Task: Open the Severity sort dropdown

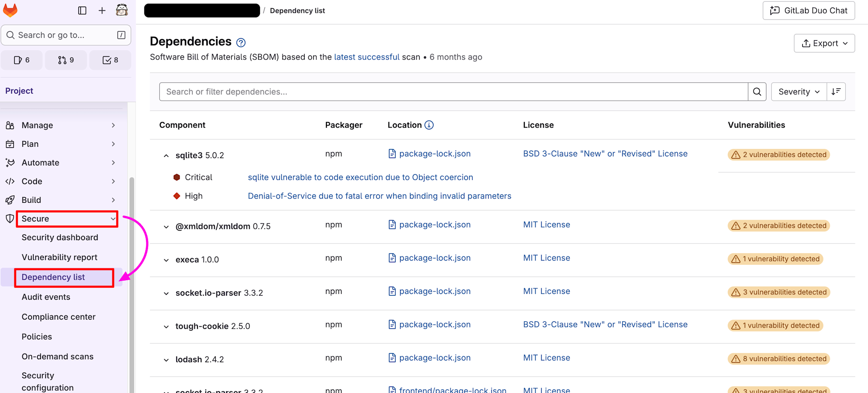Action: pyautogui.click(x=799, y=92)
